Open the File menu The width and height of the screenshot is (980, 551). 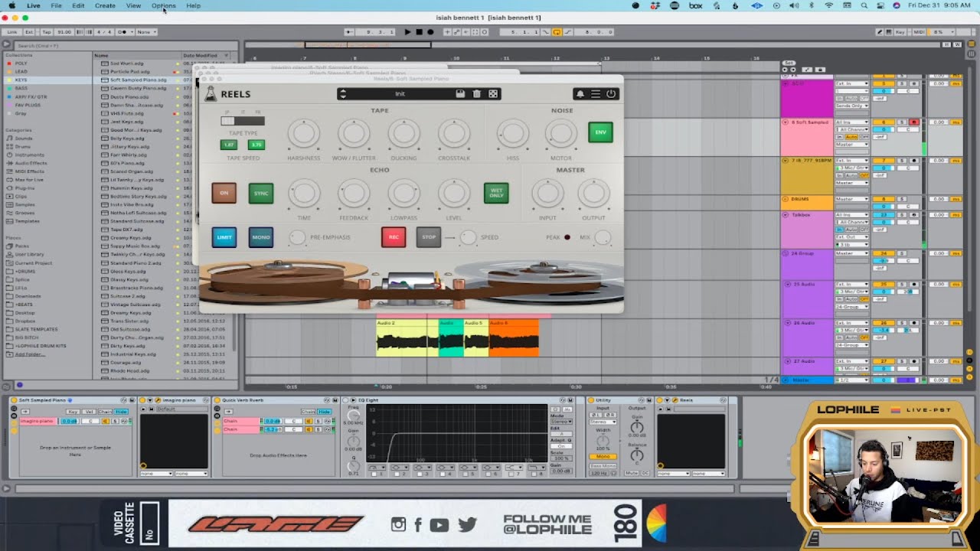56,5
